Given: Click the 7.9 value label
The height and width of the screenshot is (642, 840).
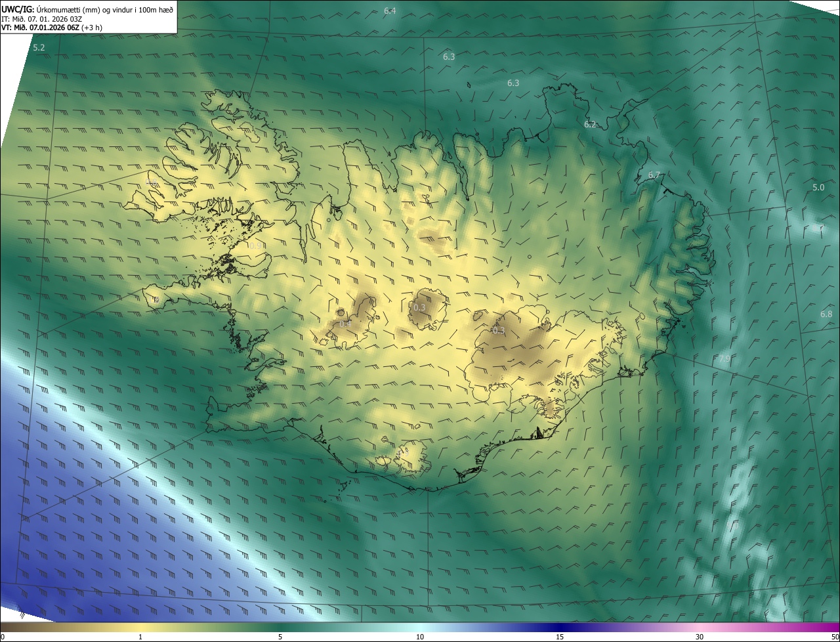Looking at the screenshot, I should tap(724, 358).
